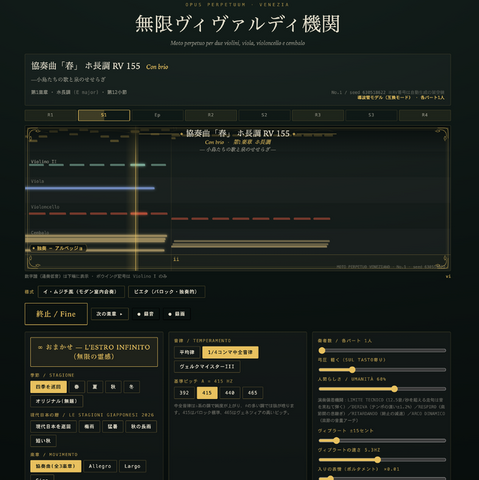Select the 短い秋 option
The width and height of the screenshot is (479, 480).
point(43,441)
